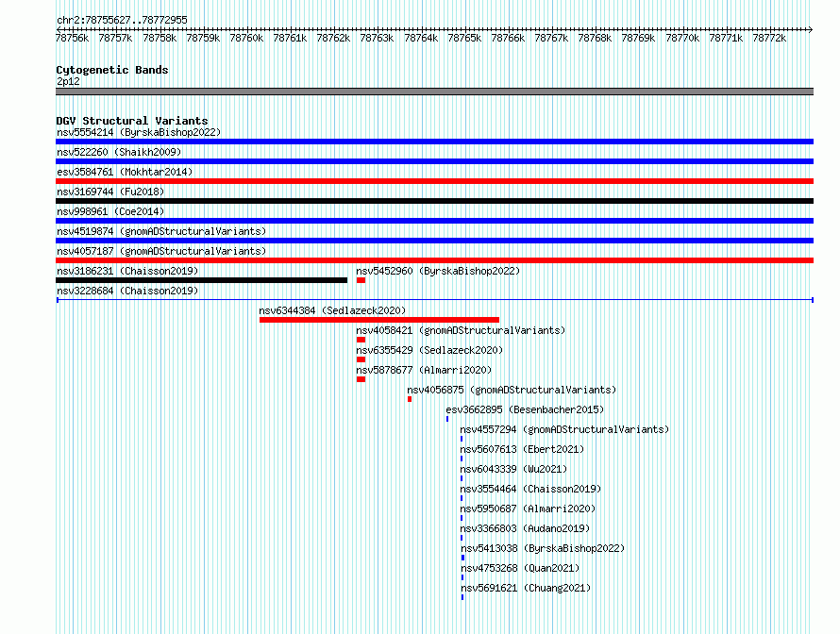Click the 78772k ruler tick label

point(769,38)
